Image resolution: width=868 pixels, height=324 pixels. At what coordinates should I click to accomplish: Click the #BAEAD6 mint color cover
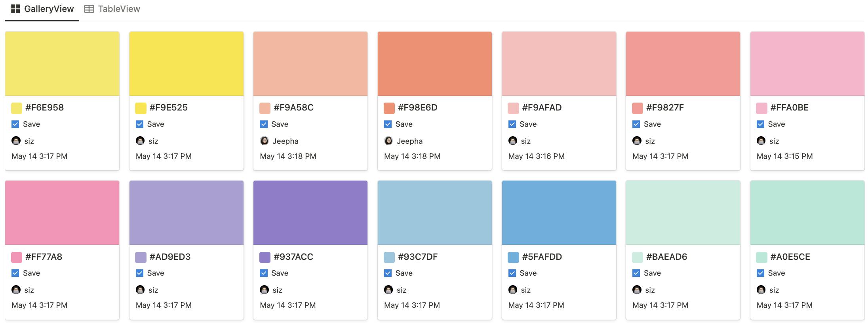(x=683, y=213)
